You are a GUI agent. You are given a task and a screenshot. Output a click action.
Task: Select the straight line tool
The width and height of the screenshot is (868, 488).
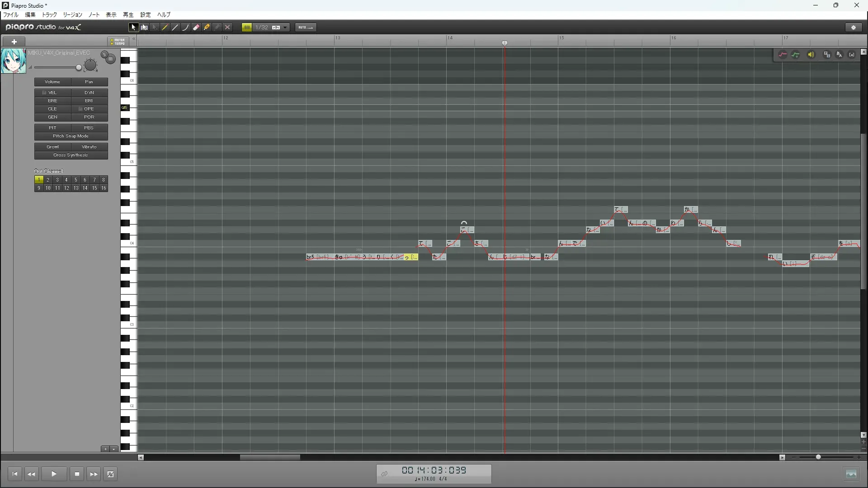175,28
